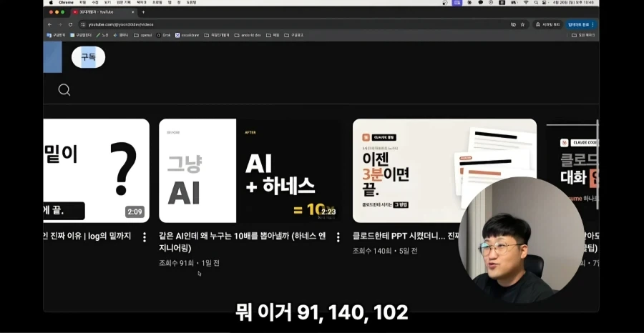Open Control Center in menu bar
This screenshot has height=333, width=644.
(x=545, y=2)
